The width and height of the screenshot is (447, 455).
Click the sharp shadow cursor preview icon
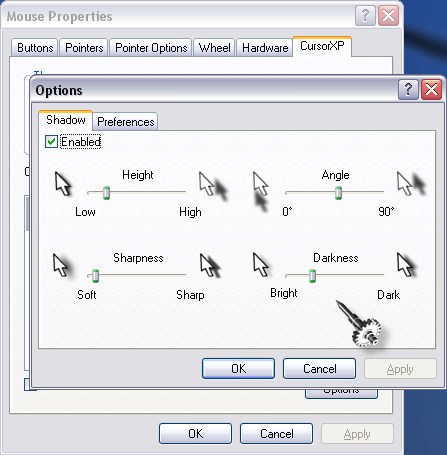pyautogui.click(x=210, y=265)
